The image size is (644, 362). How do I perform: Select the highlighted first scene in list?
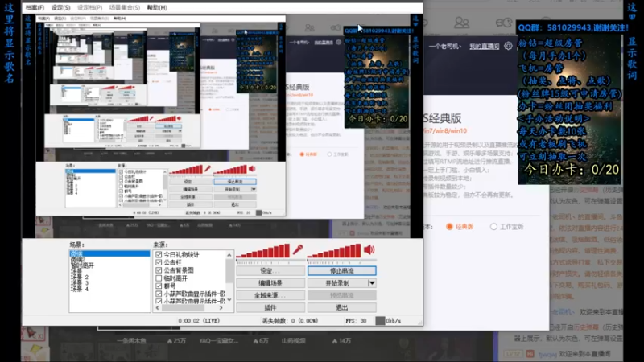tap(109, 254)
